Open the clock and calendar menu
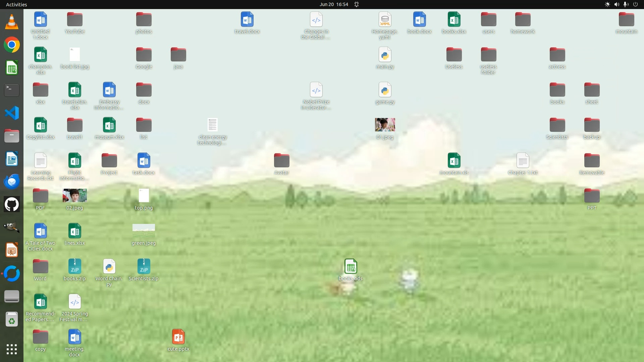The image size is (644, 362). 334,4
